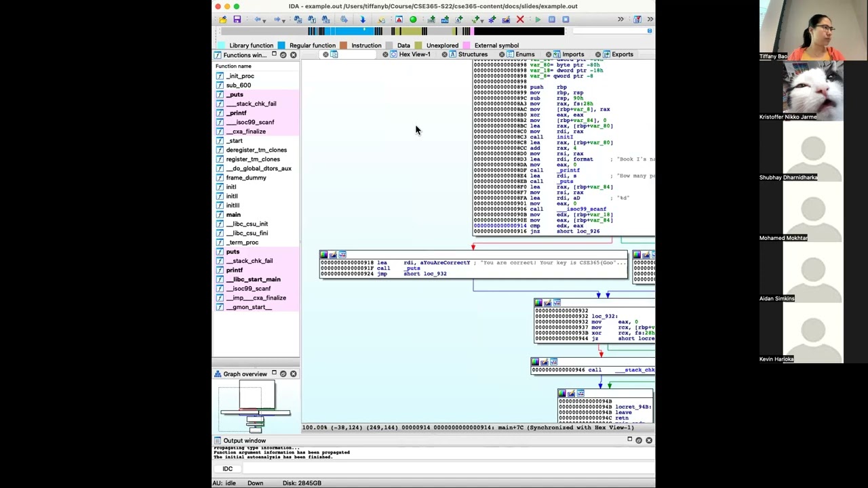Viewport: 868px width, 488px height.
Task: Click the Save database floppy icon
Action: 237,20
